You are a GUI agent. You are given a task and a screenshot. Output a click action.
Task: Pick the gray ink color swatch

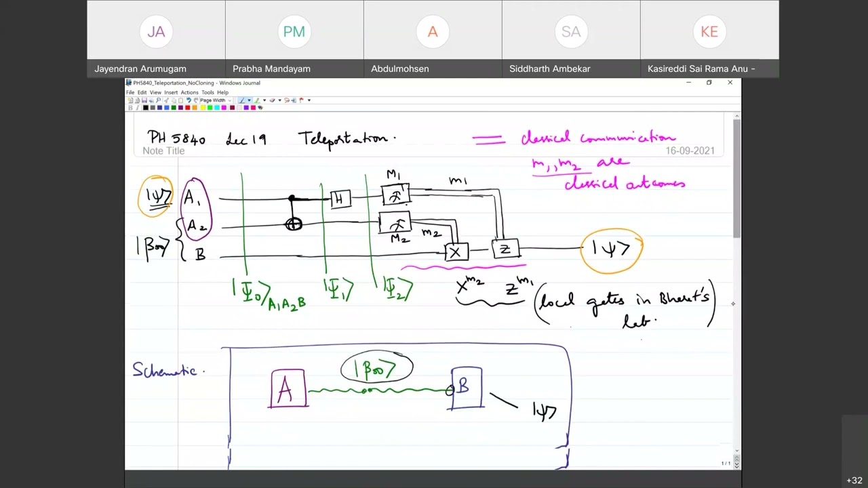click(x=153, y=108)
